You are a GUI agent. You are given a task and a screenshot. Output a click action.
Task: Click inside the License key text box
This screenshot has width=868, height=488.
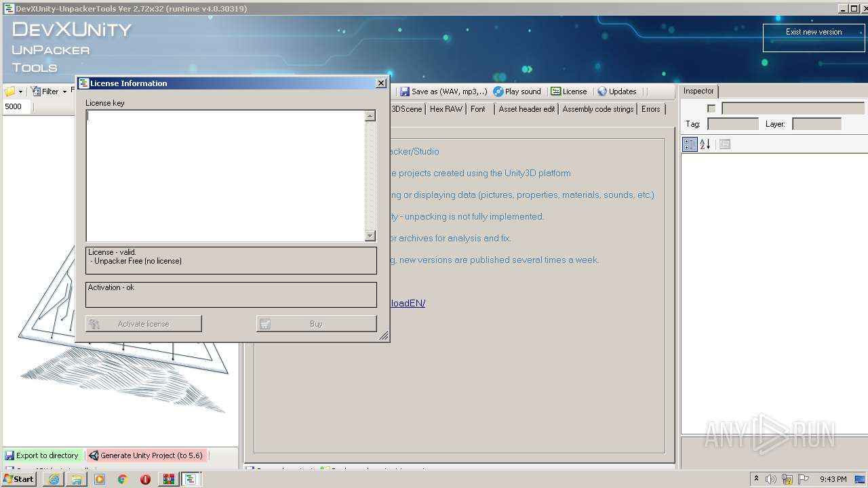(x=225, y=176)
